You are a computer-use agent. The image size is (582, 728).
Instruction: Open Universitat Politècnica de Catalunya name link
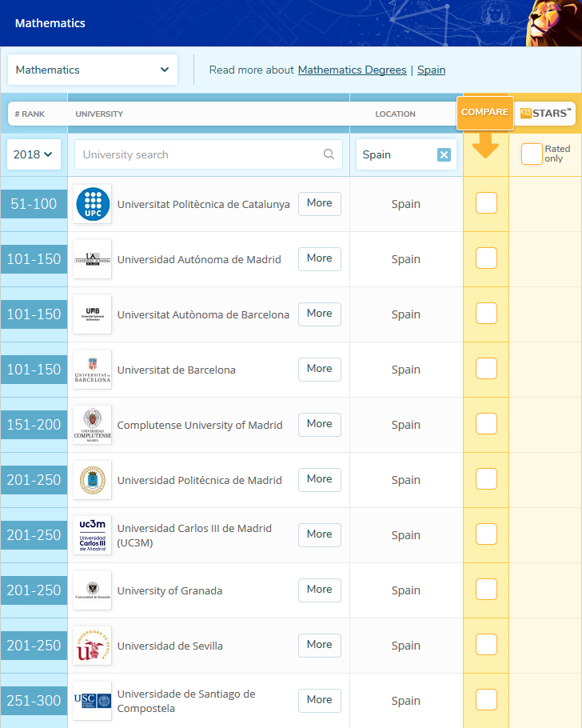pos(203,204)
